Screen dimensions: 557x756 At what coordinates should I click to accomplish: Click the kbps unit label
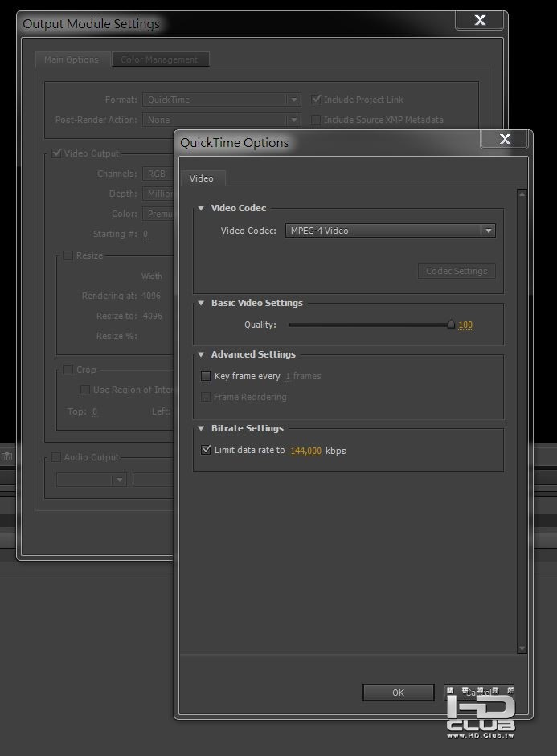[x=336, y=451]
